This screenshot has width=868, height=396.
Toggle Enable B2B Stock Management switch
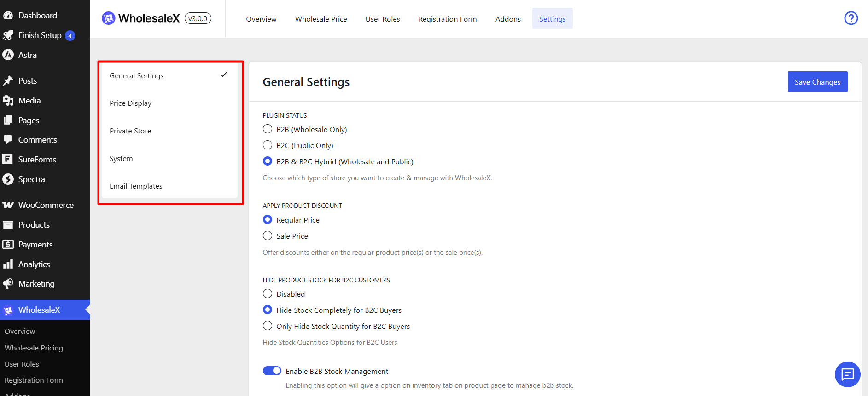click(272, 371)
